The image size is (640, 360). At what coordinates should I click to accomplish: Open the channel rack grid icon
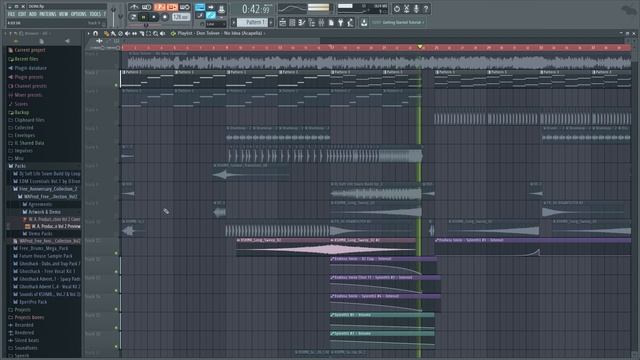click(292, 22)
